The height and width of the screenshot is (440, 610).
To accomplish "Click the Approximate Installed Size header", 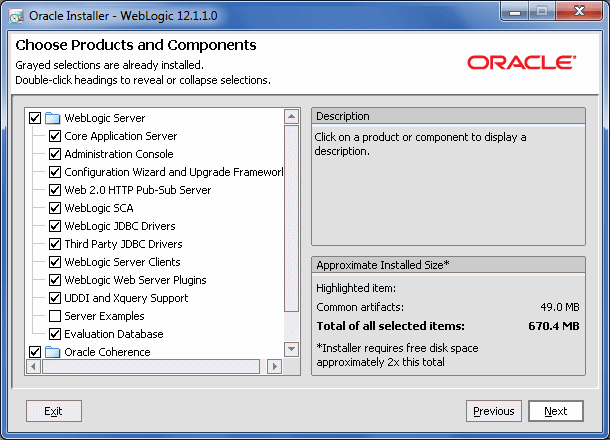I will point(448,265).
